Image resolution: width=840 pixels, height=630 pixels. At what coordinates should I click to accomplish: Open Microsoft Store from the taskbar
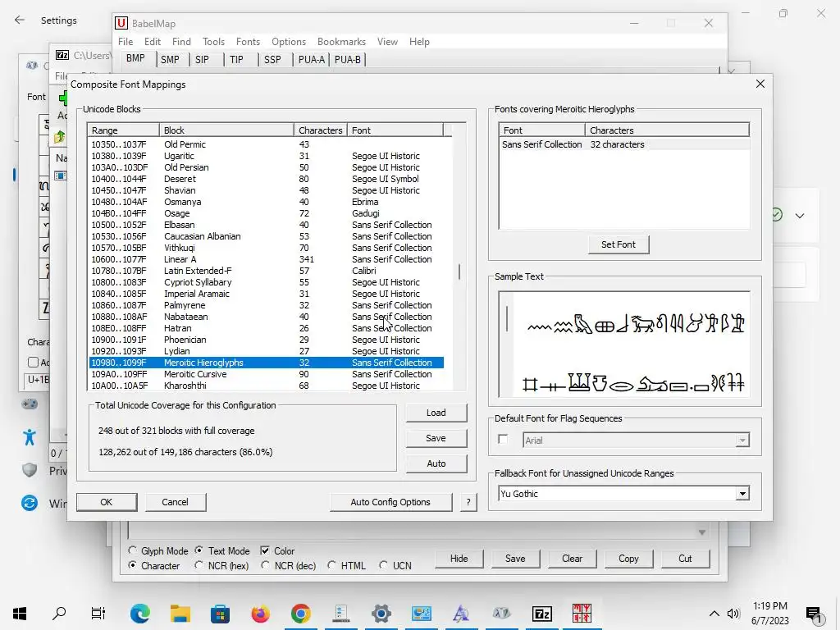[x=220, y=614]
